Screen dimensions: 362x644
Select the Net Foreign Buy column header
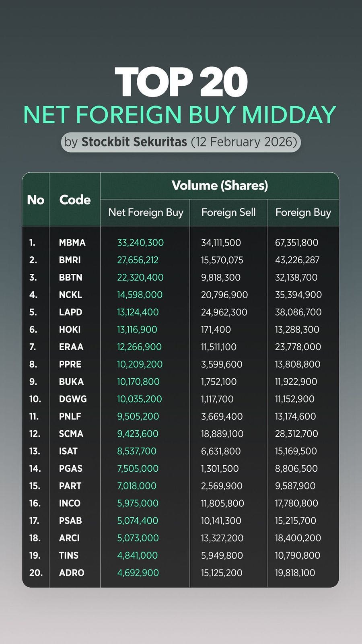146,213
